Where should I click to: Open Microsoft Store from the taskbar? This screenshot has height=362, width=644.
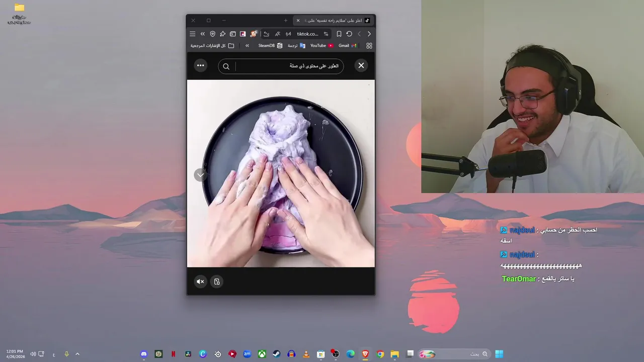pos(320,354)
